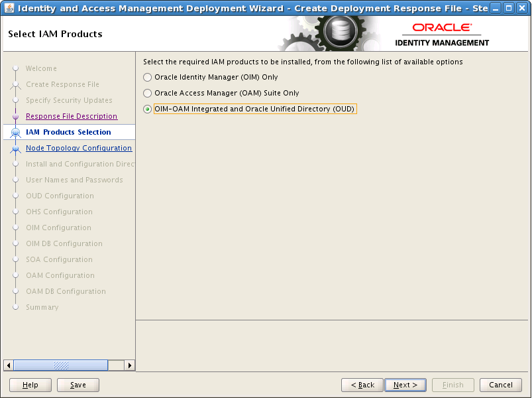Click Specify Security Updates step
The width and height of the screenshot is (532, 398).
coord(69,101)
